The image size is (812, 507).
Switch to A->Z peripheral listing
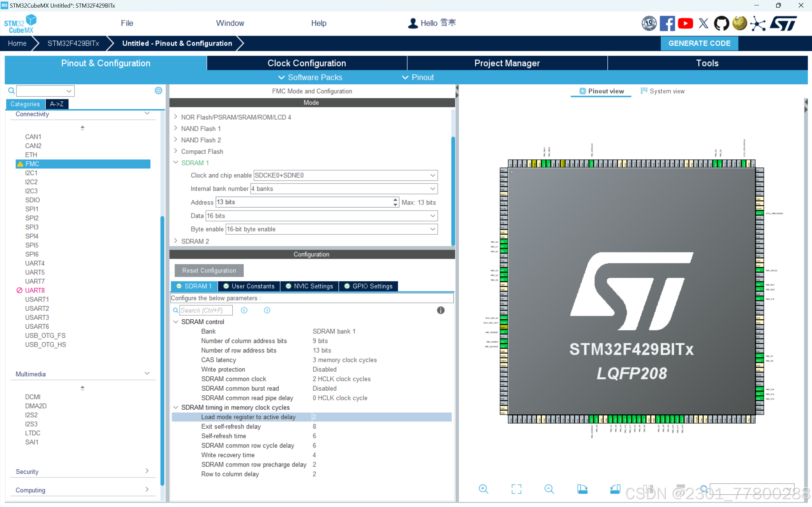[57, 104]
